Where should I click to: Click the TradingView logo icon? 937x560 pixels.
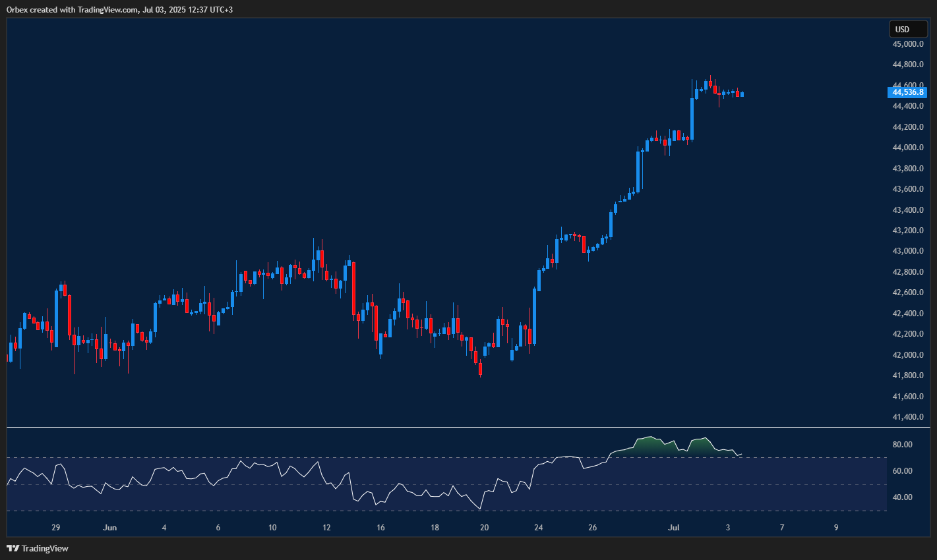pyautogui.click(x=12, y=547)
